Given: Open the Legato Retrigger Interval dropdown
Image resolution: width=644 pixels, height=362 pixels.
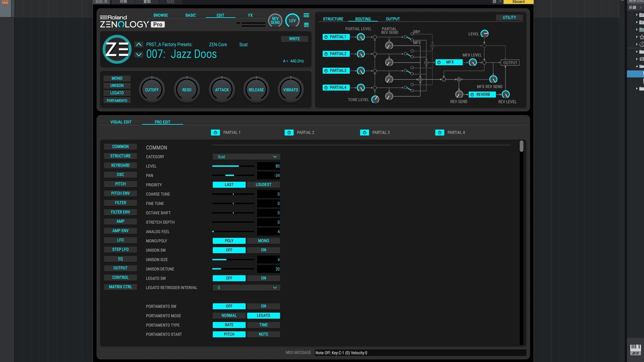Looking at the screenshot, I should 246,288.
